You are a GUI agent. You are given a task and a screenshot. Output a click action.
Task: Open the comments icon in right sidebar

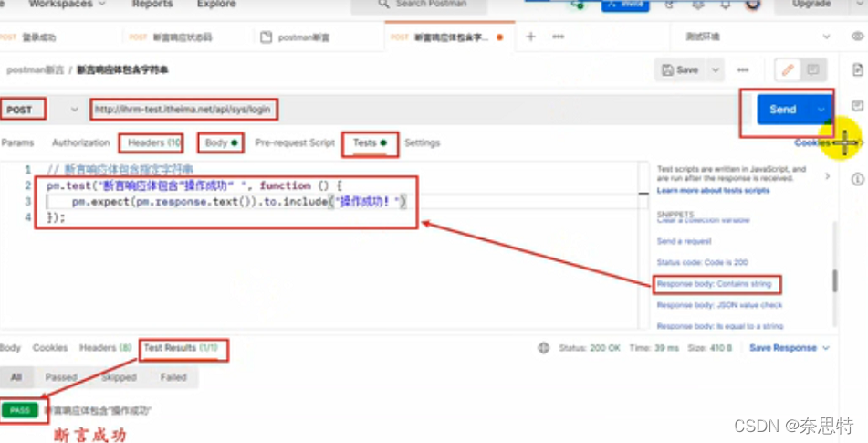coord(857,106)
